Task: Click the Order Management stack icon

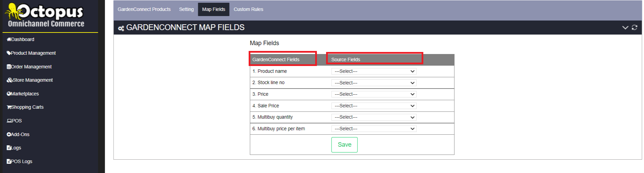Action: [x=9, y=67]
